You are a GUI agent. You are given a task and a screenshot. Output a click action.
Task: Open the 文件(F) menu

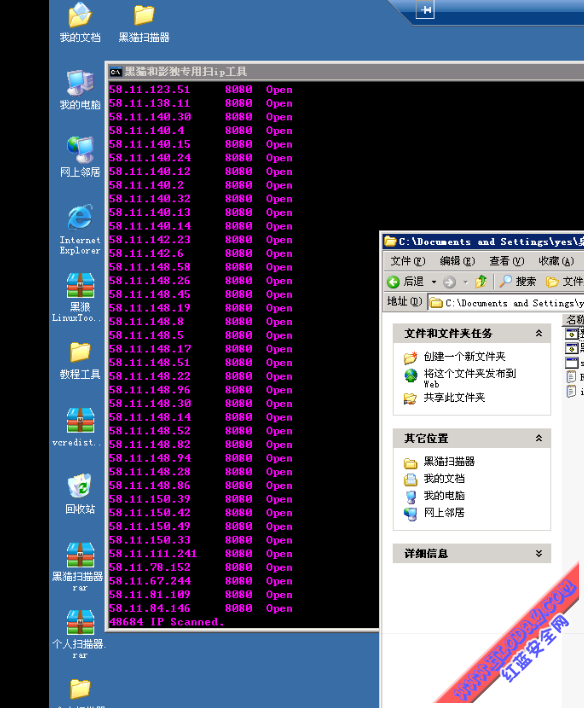pos(407,261)
